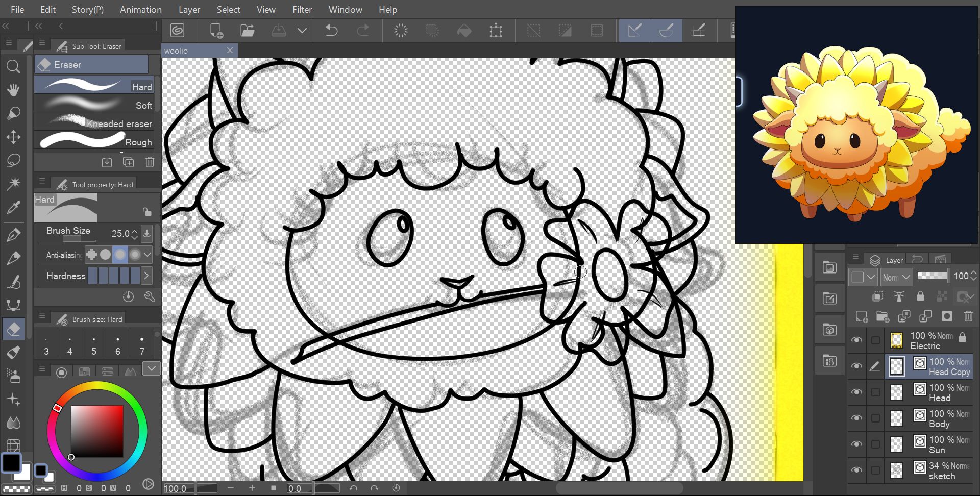The image size is (980, 496).
Task: Pick brush size preset 5
Action: pyautogui.click(x=94, y=345)
